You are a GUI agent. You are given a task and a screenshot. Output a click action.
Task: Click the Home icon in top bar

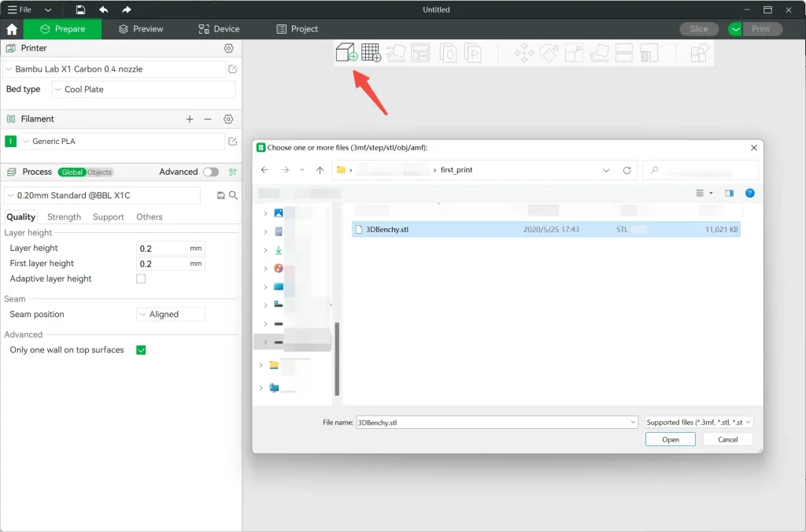(12, 29)
